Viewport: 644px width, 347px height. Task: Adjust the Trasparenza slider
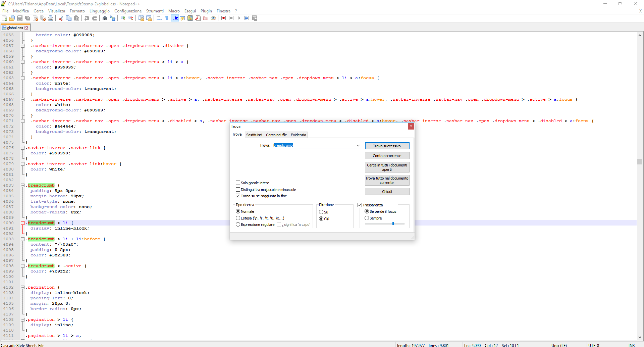click(x=393, y=224)
